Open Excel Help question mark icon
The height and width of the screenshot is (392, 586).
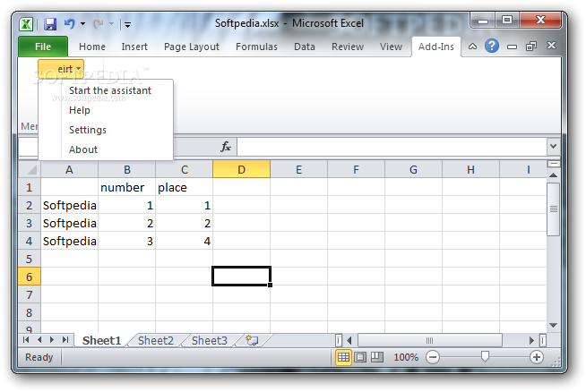coord(492,46)
